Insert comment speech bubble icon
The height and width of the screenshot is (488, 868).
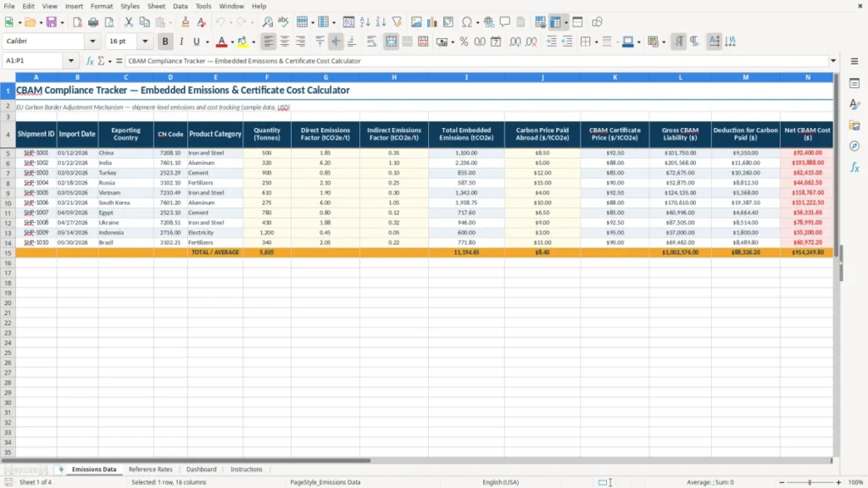click(x=505, y=22)
